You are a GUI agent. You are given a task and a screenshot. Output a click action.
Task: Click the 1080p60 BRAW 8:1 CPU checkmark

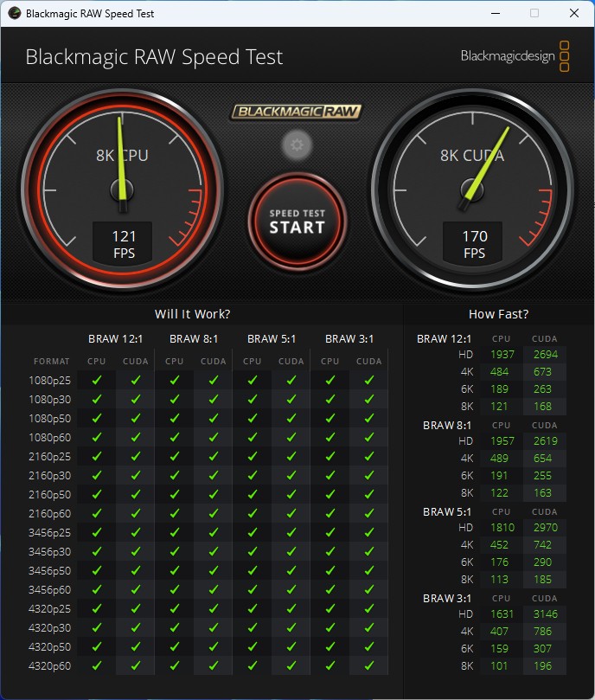(174, 437)
